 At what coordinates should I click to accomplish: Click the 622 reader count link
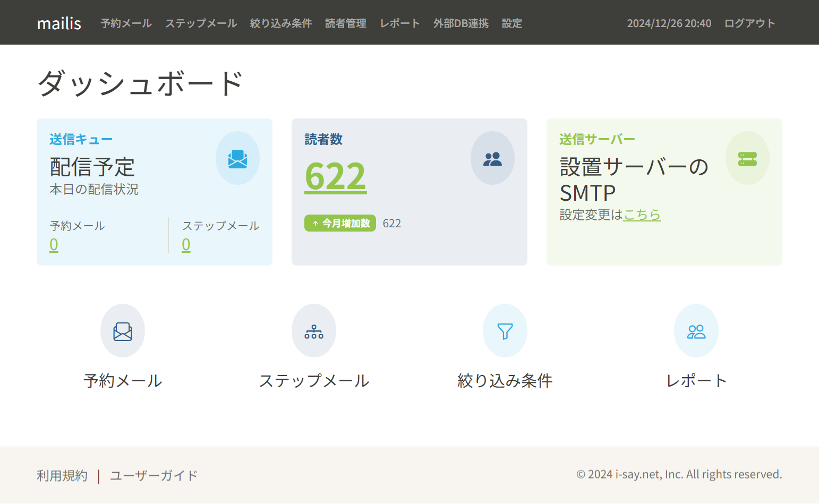[x=335, y=176]
